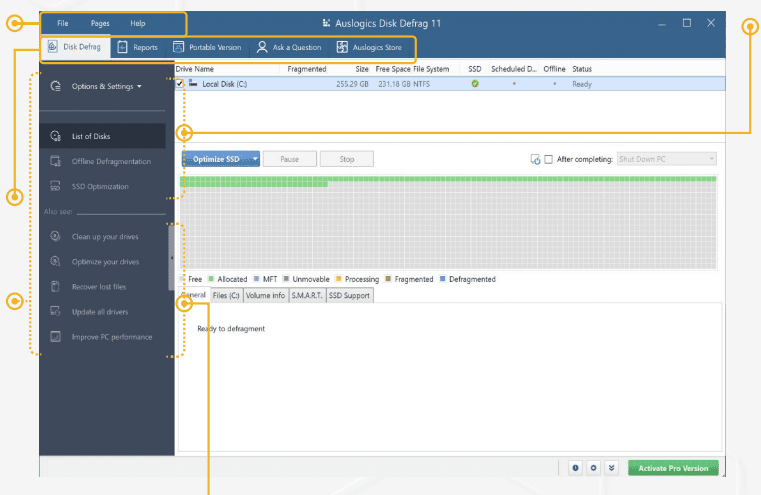Open the Shut Down PC dropdown
Screen dimensions: 761x495
666,159
